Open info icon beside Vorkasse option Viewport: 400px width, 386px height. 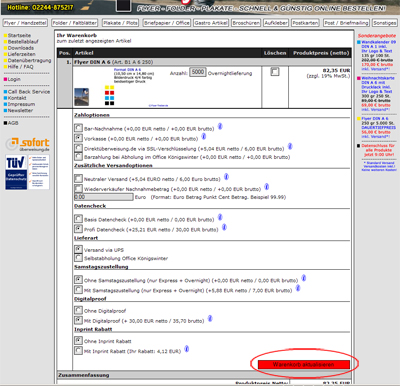coord(204,136)
